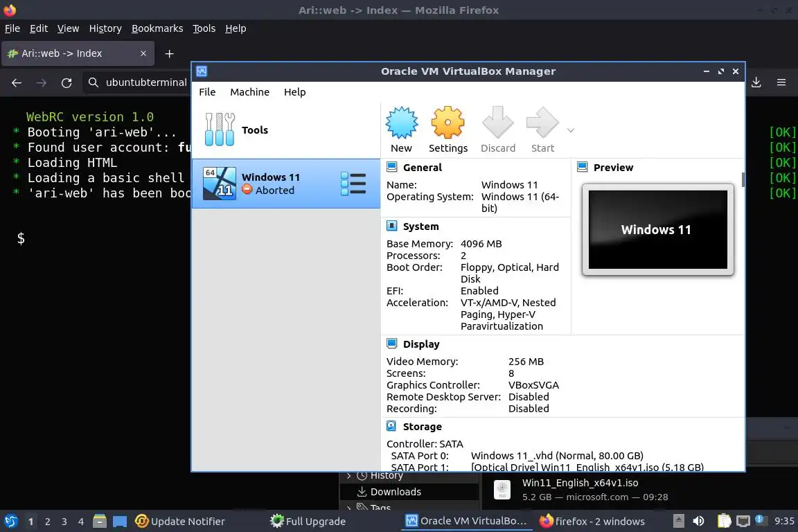Image resolution: width=798 pixels, height=532 pixels.
Task: Click the Firefox address bar
Action: (x=137, y=82)
